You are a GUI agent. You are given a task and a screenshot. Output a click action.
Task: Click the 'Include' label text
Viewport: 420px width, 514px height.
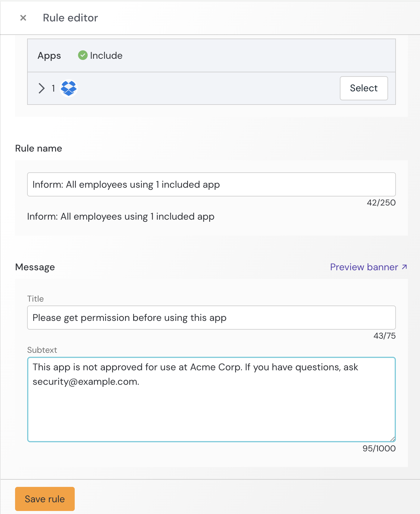coord(106,55)
